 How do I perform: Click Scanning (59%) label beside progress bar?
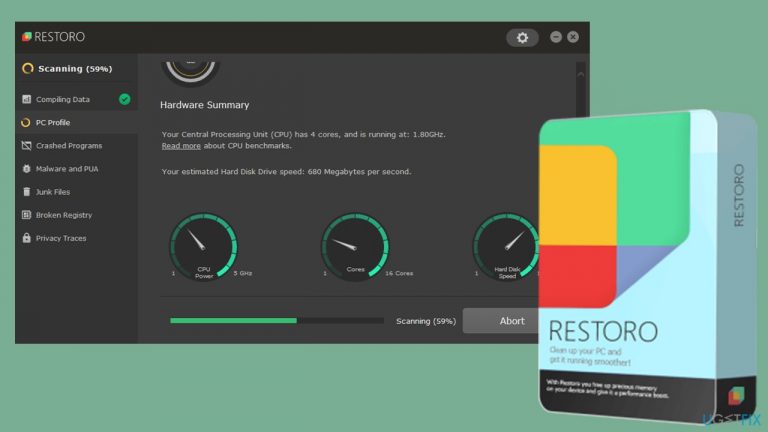coord(426,321)
